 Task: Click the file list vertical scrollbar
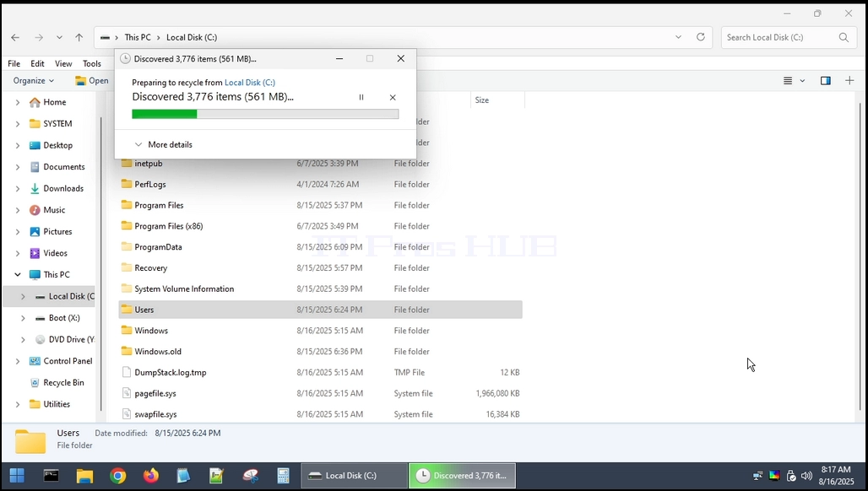pos(860,257)
